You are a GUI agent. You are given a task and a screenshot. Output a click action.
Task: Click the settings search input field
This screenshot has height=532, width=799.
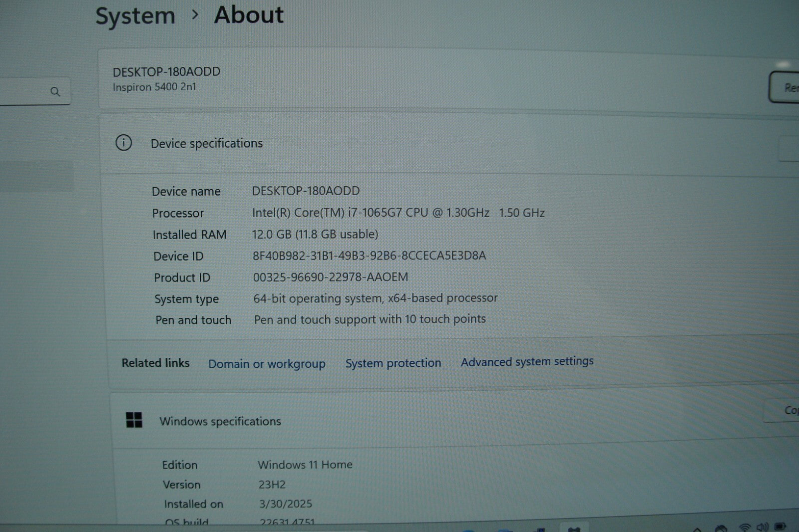coord(25,92)
